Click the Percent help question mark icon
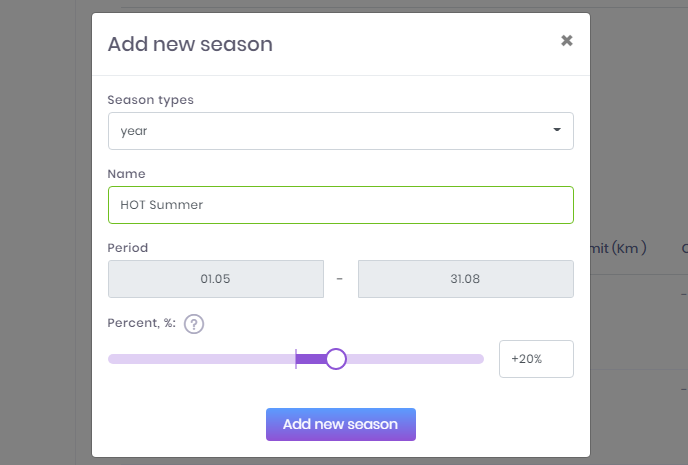688x465 pixels. [194, 324]
